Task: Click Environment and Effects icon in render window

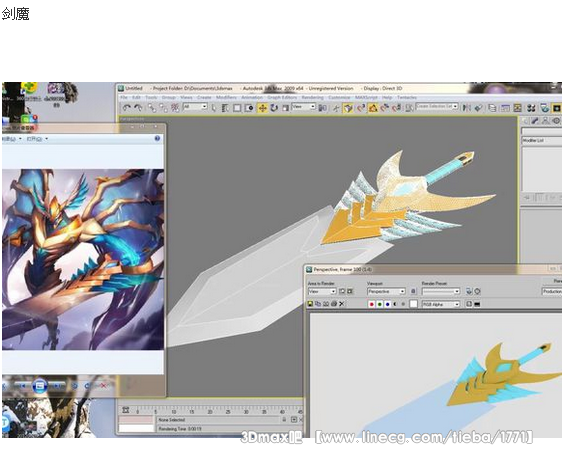Action: click(477, 291)
